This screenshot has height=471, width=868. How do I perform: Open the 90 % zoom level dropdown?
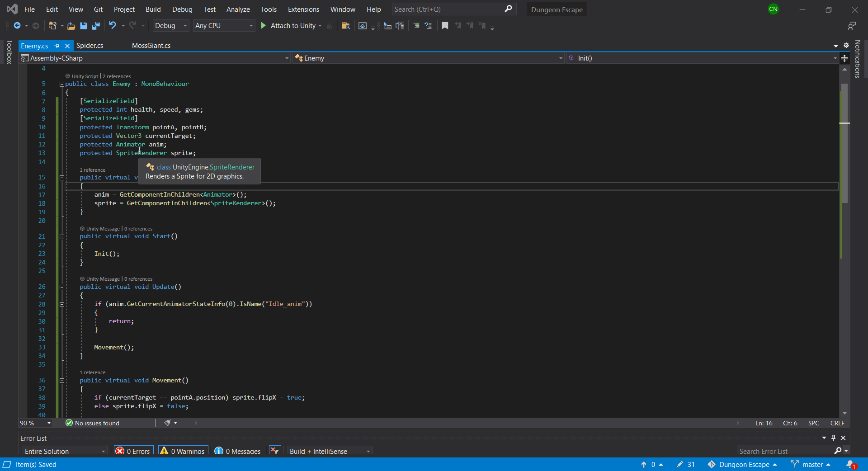[x=35, y=423]
